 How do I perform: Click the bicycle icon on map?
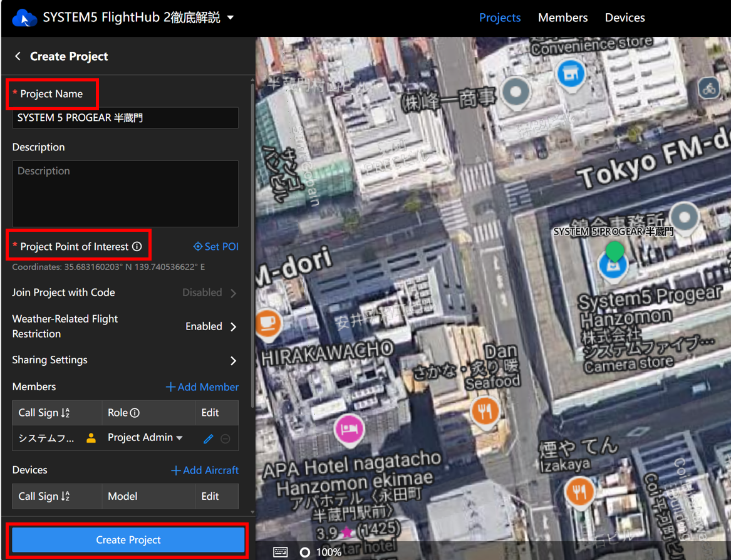[x=709, y=88]
